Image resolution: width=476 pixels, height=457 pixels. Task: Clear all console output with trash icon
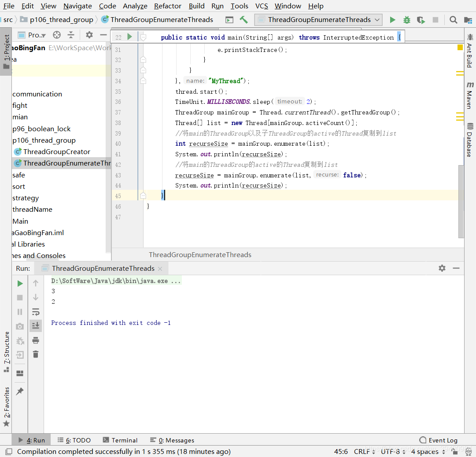pyautogui.click(x=36, y=354)
